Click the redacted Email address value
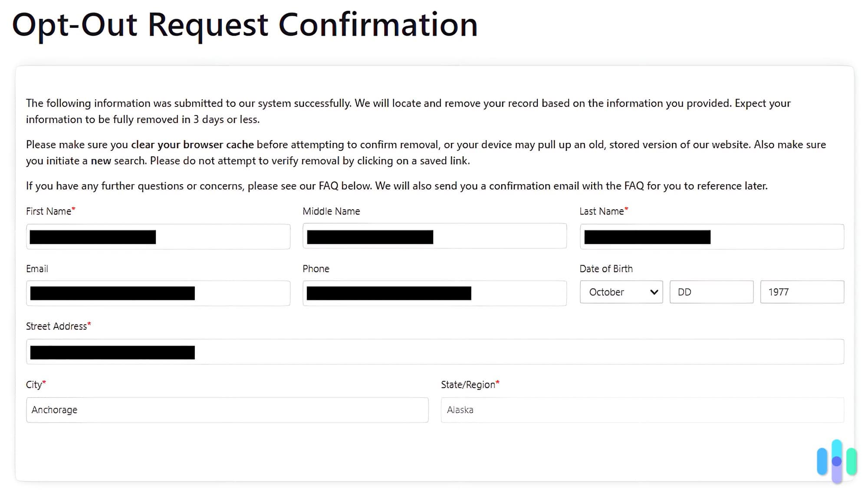Viewport: 868px width, 495px height. pyautogui.click(x=112, y=293)
